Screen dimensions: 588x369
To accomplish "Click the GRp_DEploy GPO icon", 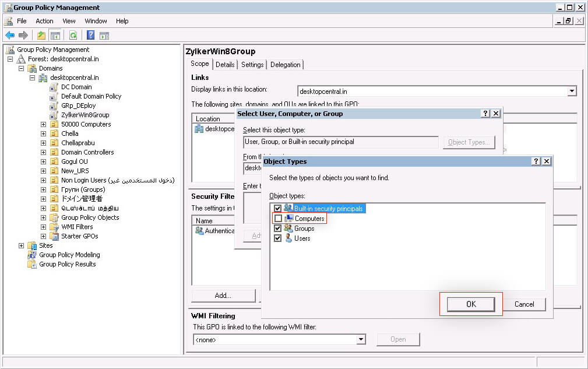I will [54, 106].
